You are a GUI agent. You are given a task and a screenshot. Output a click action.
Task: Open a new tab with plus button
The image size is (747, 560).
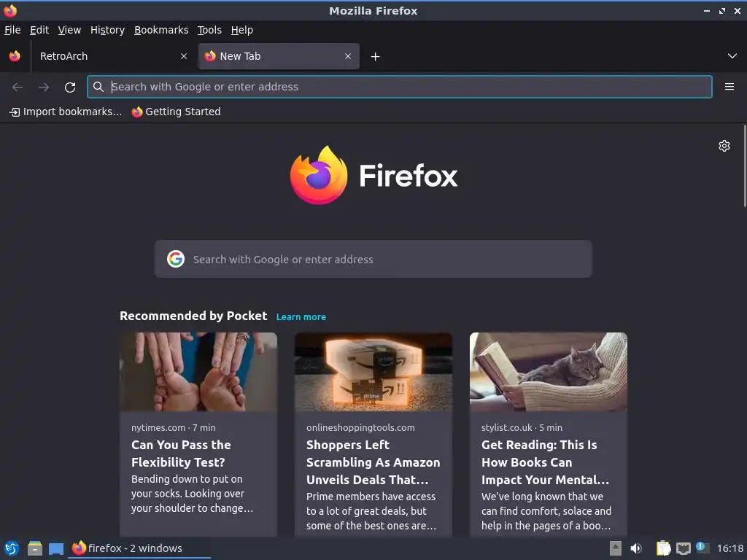pos(376,57)
